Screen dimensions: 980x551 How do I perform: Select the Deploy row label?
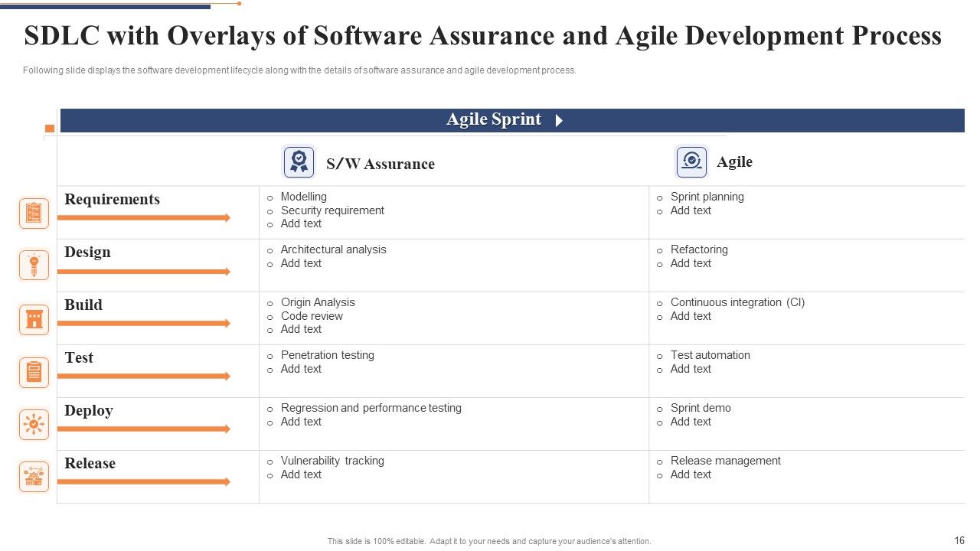pyautogui.click(x=89, y=411)
